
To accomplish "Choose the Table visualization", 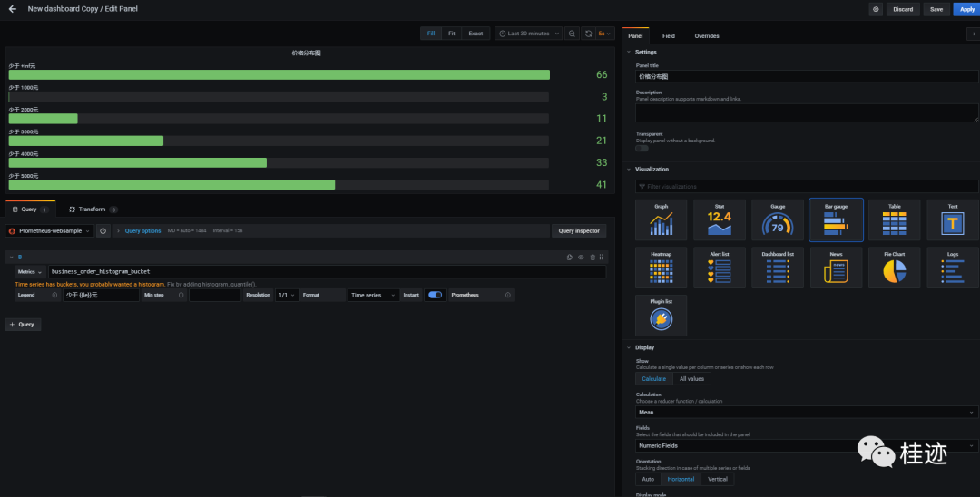I will (x=895, y=219).
